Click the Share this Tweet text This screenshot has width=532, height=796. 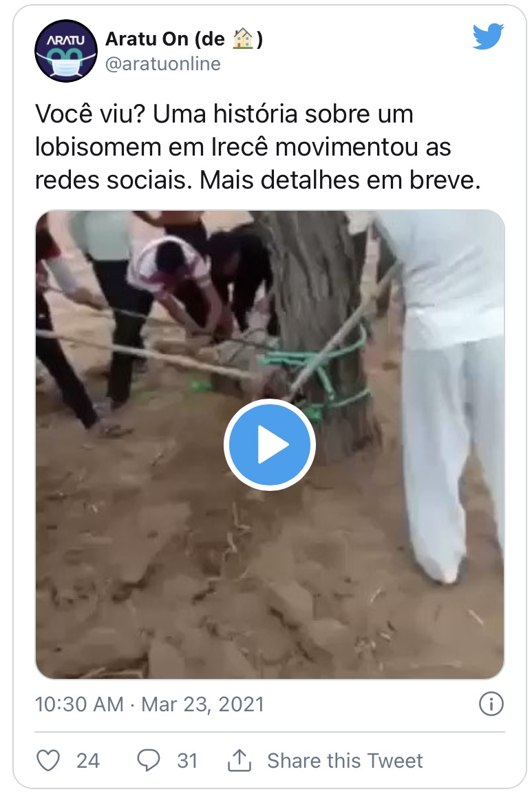345,760
